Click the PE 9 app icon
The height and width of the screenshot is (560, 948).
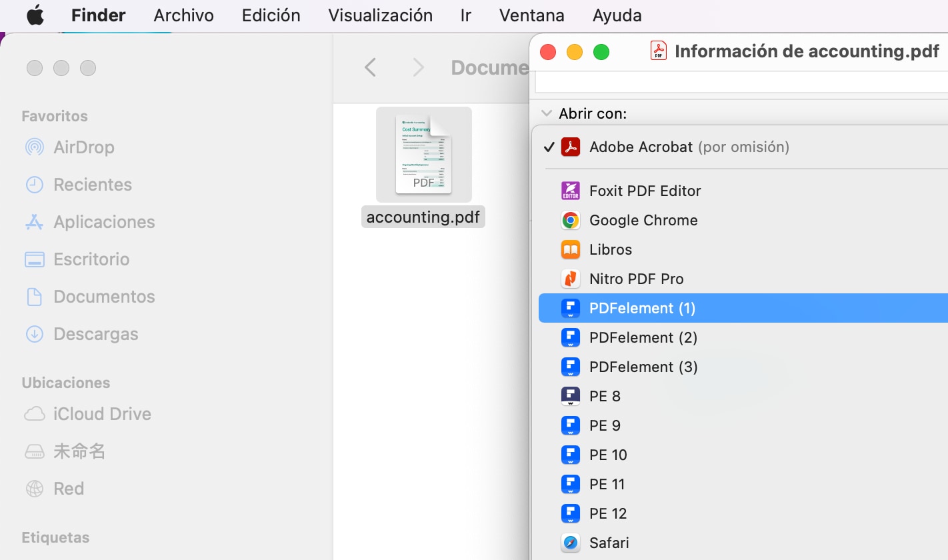pyautogui.click(x=571, y=425)
